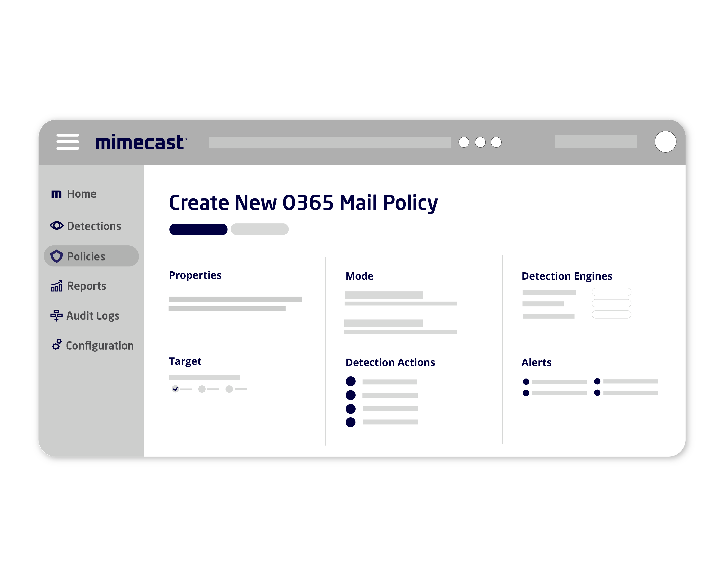Click the first header dot of three
Screen dimensions: 728x567
(x=464, y=142)
